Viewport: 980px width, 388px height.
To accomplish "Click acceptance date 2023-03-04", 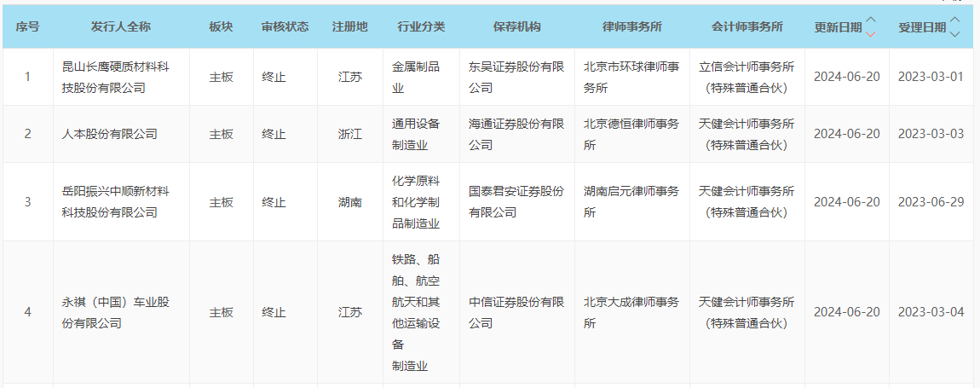I will point(931,312).
